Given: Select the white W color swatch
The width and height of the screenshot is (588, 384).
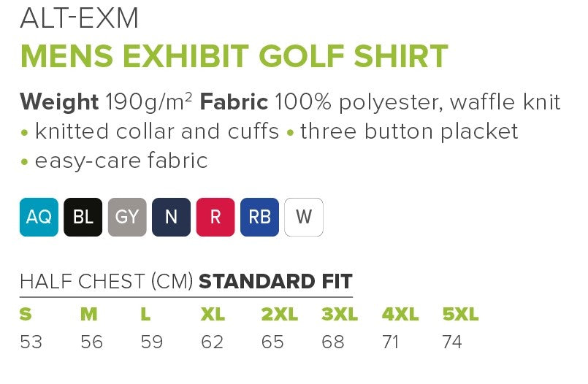Looking at the screenshot, I should point(304,218).
